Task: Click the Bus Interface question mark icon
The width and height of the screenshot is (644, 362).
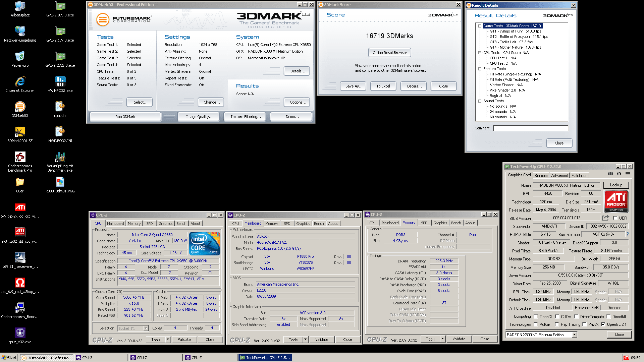Action: pyautogui.click(x=628, y=234)
